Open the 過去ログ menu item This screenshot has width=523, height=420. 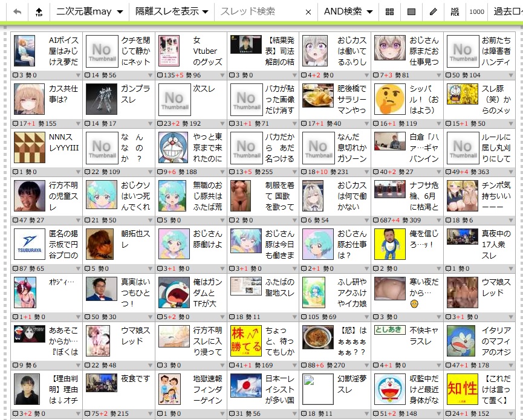[x=505, y=11]
